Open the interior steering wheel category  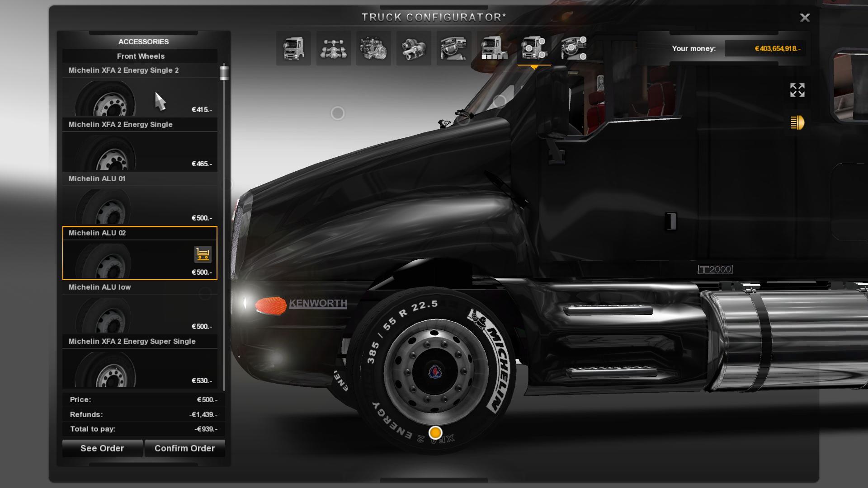point(453,48)
